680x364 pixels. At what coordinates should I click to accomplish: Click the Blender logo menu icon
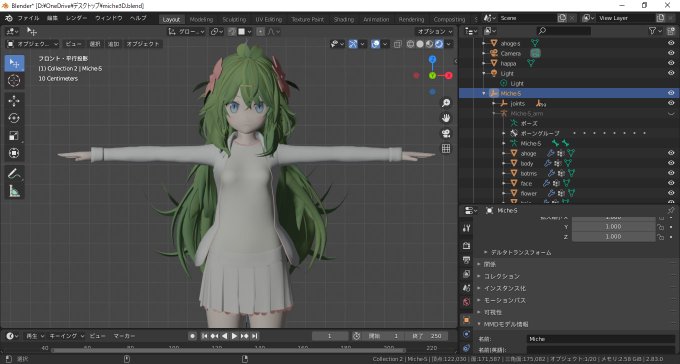pos(9,18)
